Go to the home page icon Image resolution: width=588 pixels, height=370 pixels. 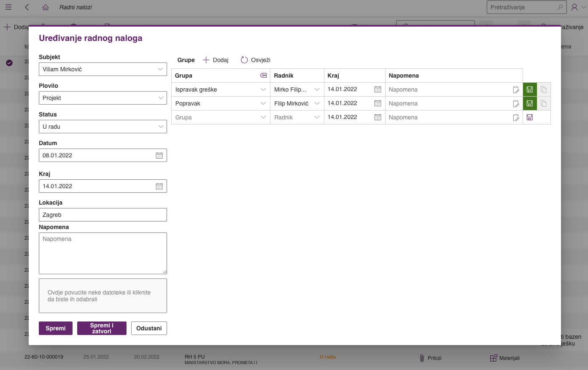click(x=46, y=7)
